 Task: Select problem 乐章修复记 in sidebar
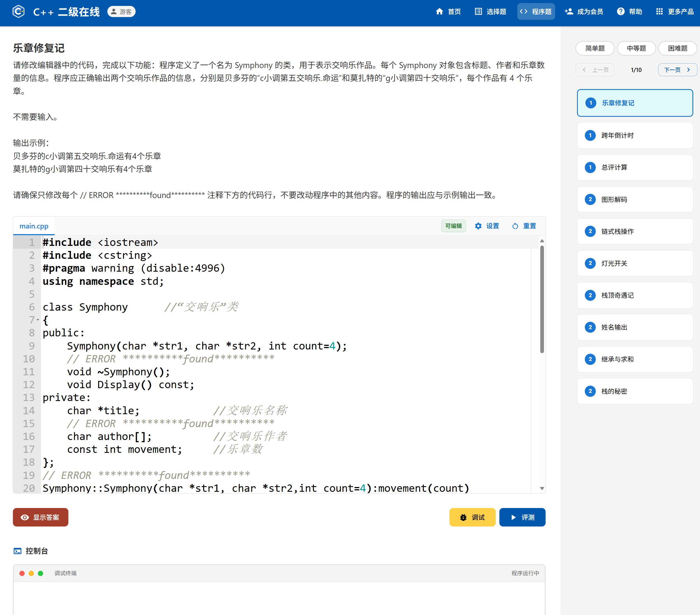pos(635,103)
